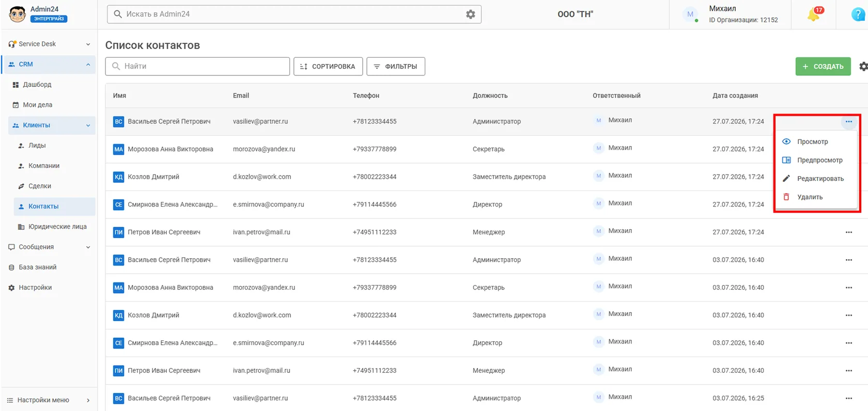
Task: Click name Козлов Дмитрий in 03.07.2026 row
Action: click(153, 315)
